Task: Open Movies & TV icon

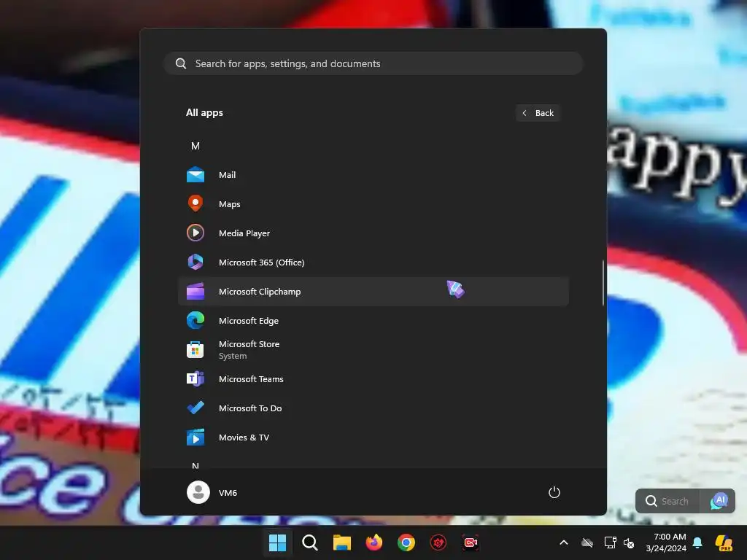Action: [196, 437]
